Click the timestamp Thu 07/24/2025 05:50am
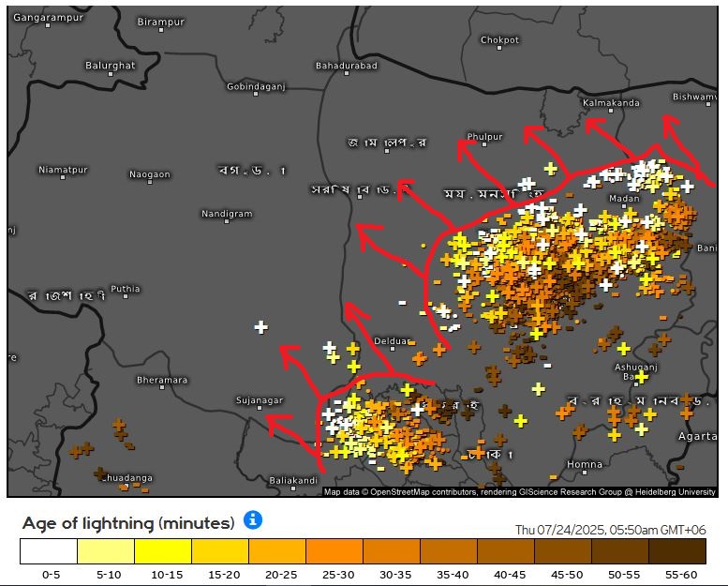Viewport: 728px width, 586px height. pyautogui.click(x=609, y=530)
